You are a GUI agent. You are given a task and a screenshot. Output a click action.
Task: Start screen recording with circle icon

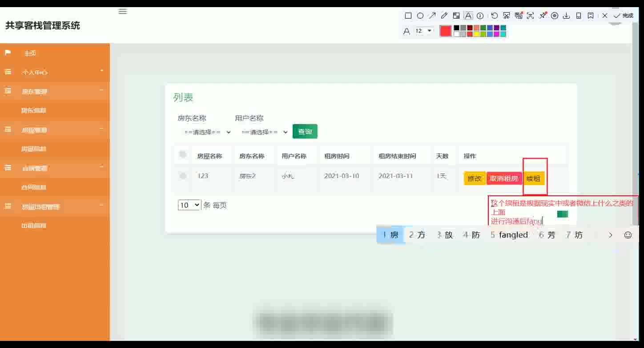tap(555, 16)
